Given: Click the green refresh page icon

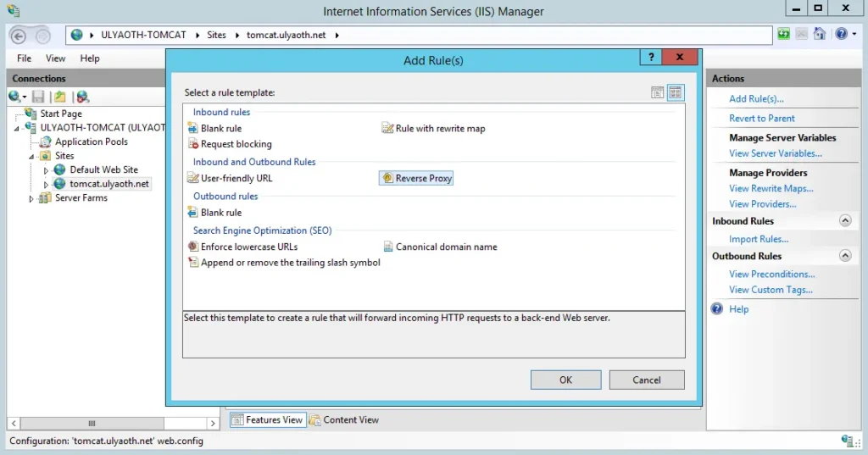Looking at the screenshot, I should pyautogui.click(x=784, y=35).
